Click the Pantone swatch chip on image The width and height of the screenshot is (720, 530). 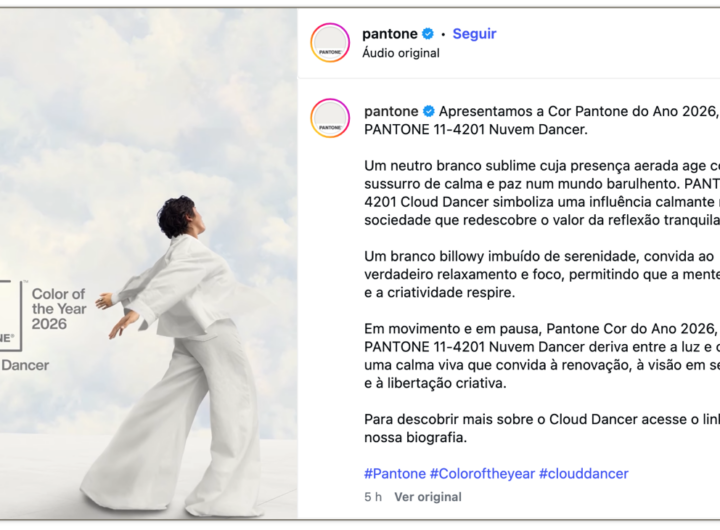click(x=11, y=316)
